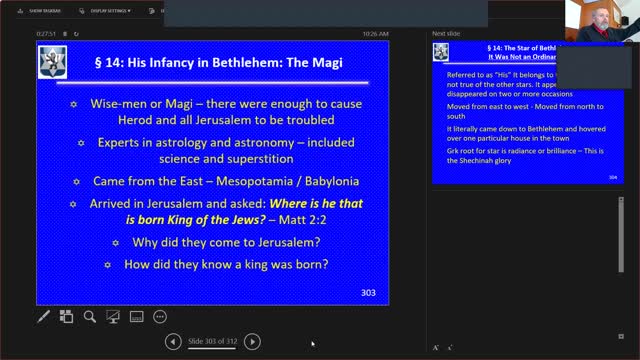Click the Display Settings monitor icon
Screen dimensions: 640x360
[82, 11]
